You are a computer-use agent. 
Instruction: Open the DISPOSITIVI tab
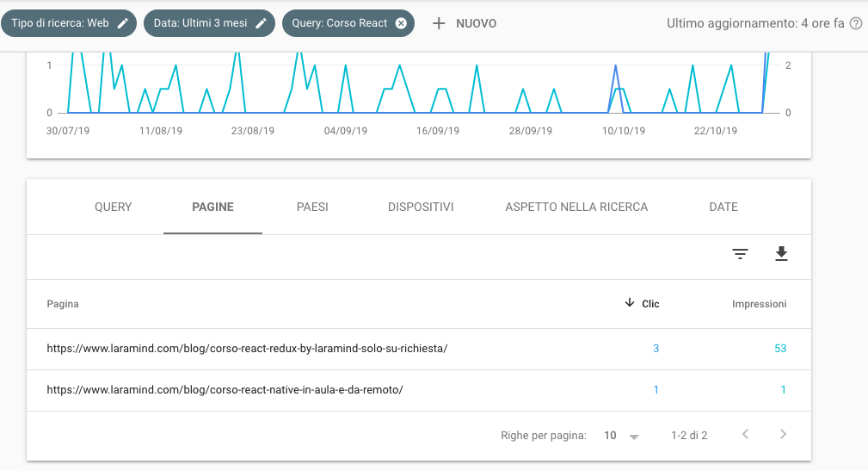coord(421,207)
